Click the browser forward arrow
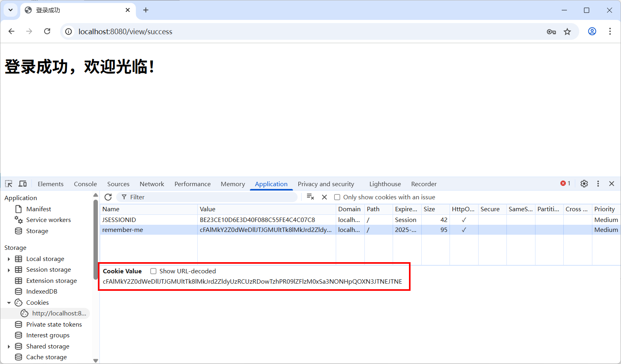The height and width of the screenshot is (364, 621). 29,31
